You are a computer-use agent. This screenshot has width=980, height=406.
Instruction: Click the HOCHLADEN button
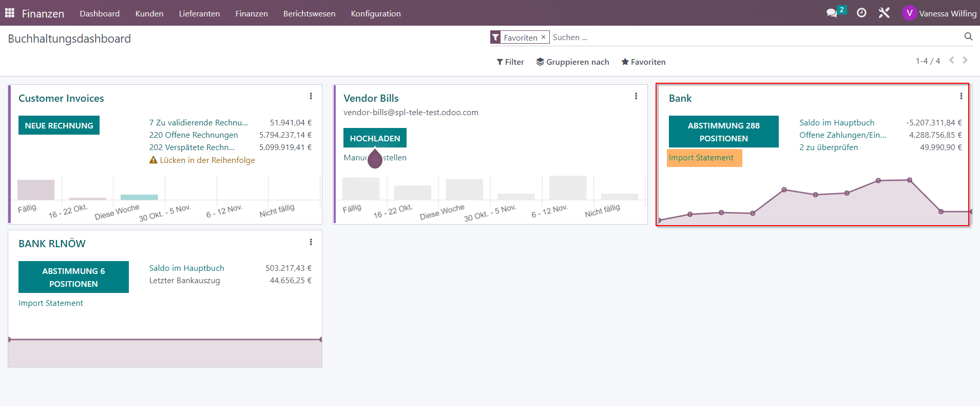click(x=375, y=138)
